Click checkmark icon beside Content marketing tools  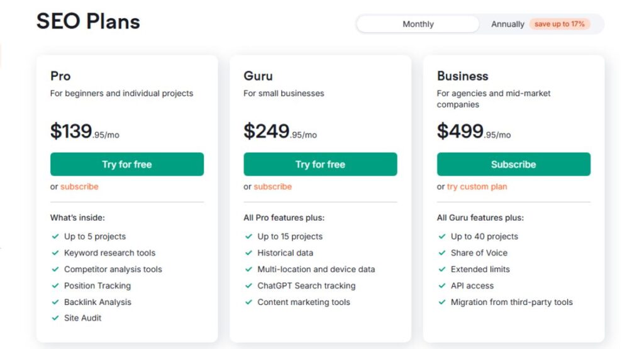[x=248, y=302]
